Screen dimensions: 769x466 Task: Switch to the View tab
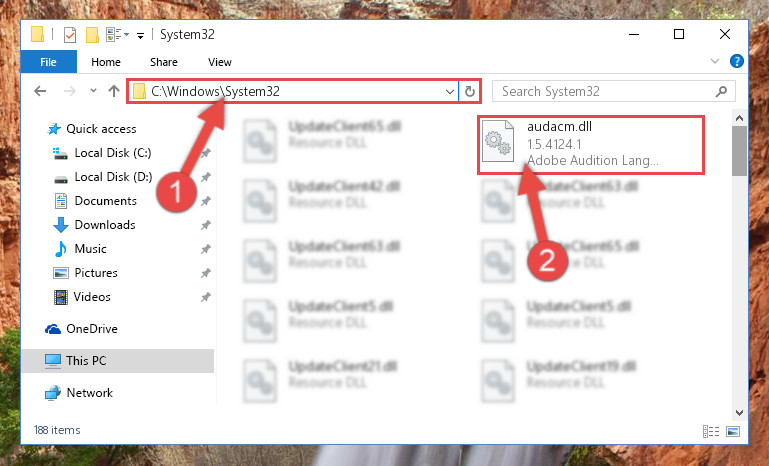pyautogui.click(x=220, y=62)
